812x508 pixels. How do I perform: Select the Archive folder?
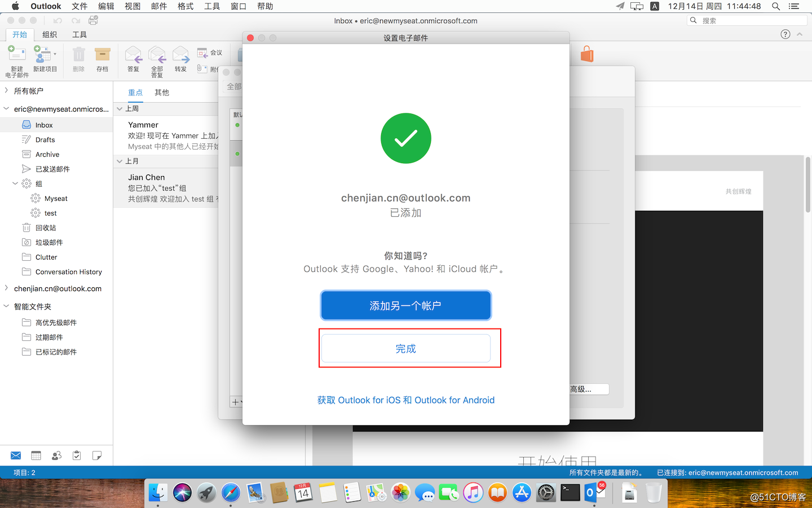click(x=56, y=154)
